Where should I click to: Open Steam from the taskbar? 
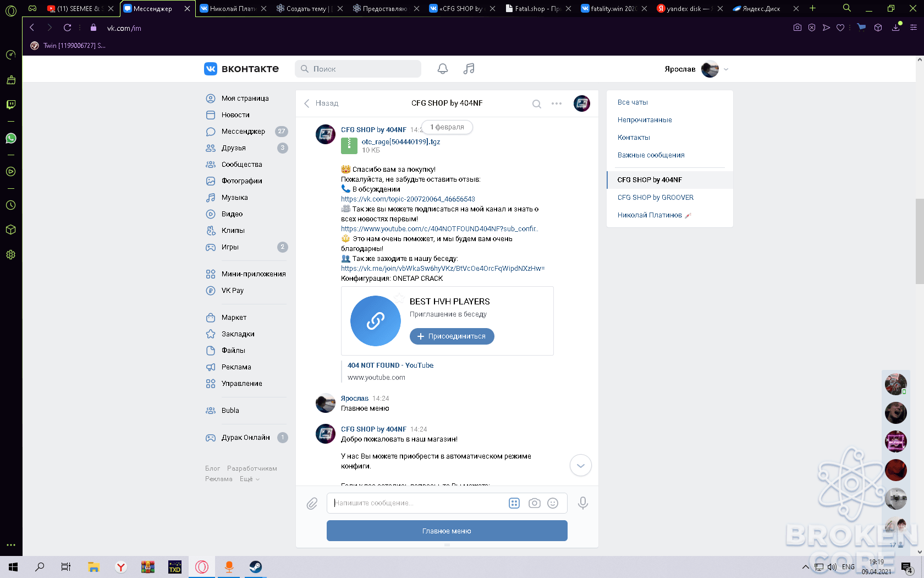tap(256, 567)
